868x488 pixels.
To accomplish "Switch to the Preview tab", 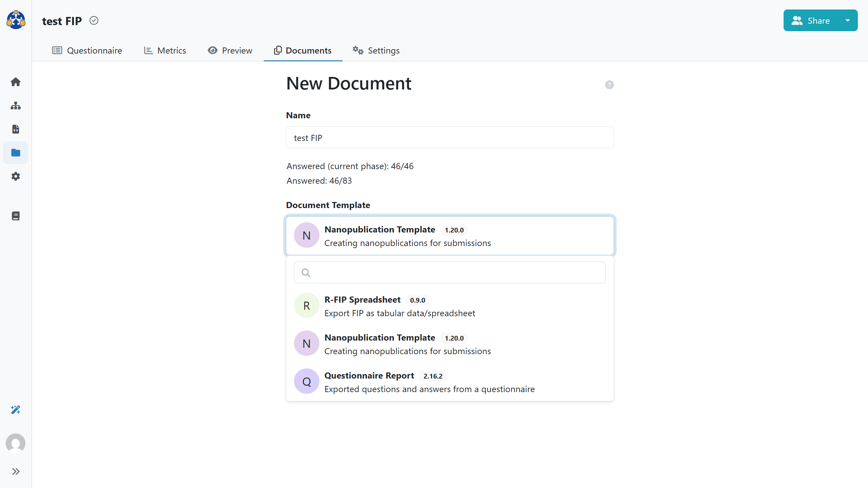I will pos(230,50).
